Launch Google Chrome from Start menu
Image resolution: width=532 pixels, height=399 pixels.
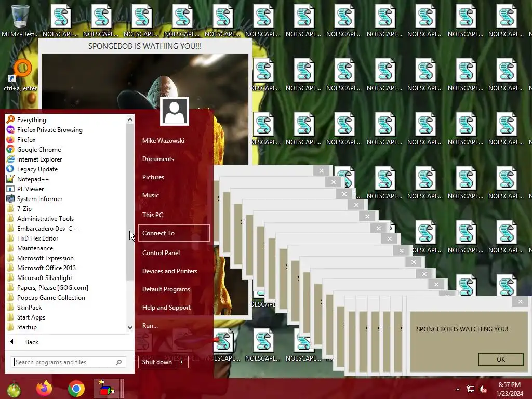point(66,149)
